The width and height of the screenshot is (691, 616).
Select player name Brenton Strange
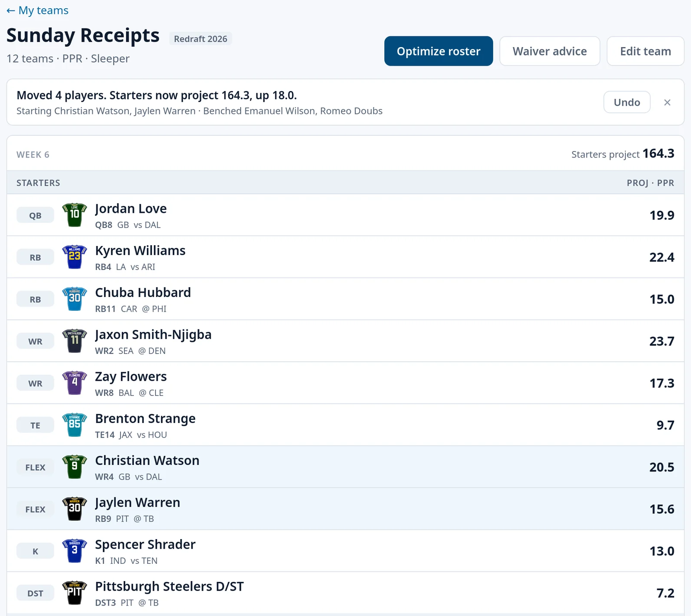point(145,418)
